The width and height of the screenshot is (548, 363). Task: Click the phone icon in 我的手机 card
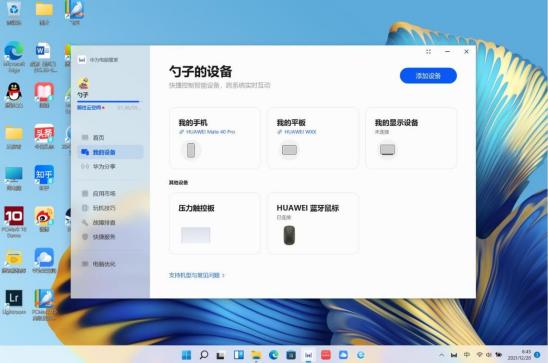[191, 150]
